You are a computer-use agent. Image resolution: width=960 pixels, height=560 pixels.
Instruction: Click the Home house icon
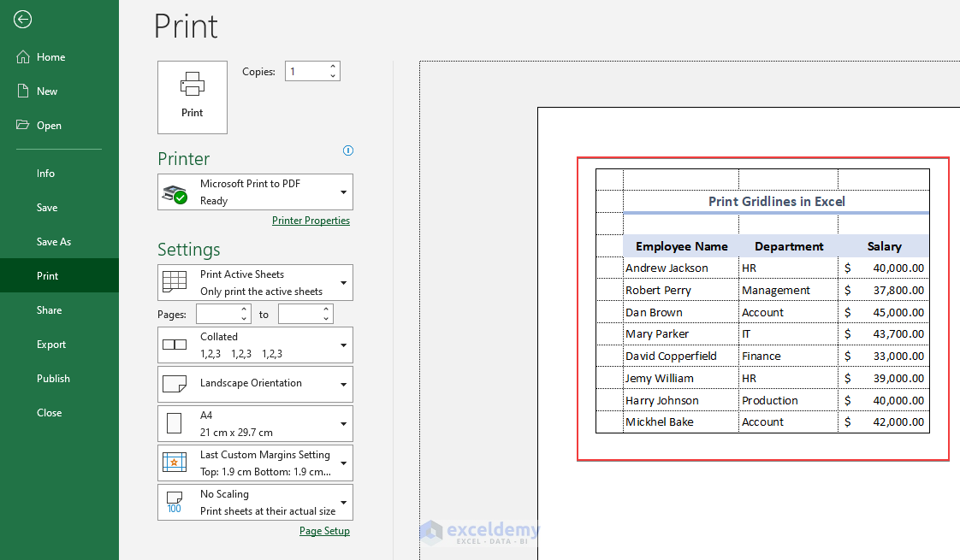22,57
